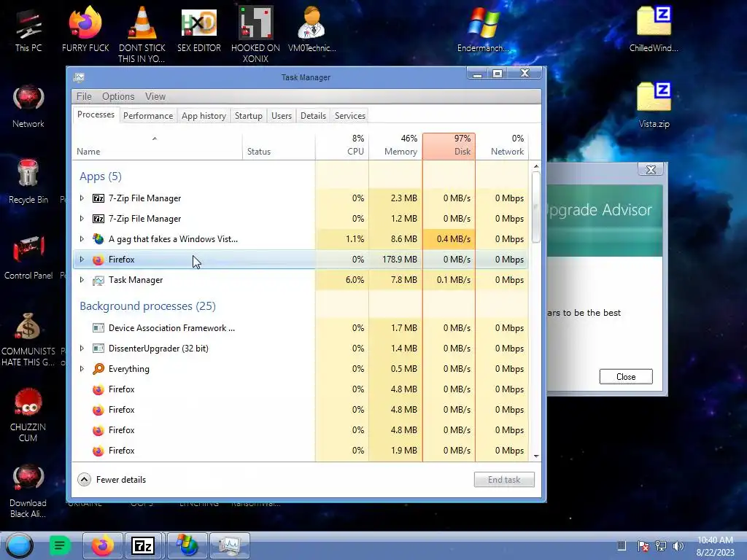Switch to 7-Zip on the taskbar
This screenshot has height=560, width=747.
click(x=144, y=545)
